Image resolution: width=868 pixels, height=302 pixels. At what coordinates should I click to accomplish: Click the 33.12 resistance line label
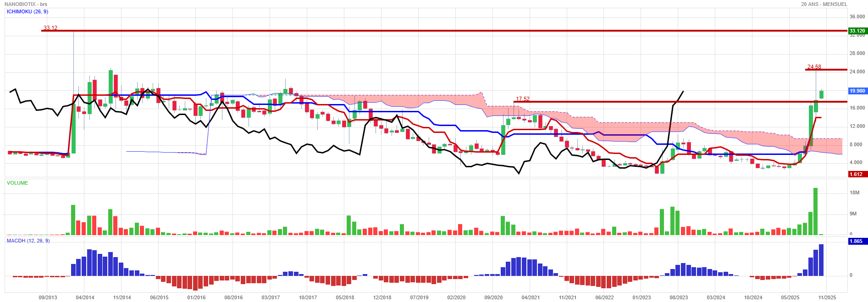[50, 28]
